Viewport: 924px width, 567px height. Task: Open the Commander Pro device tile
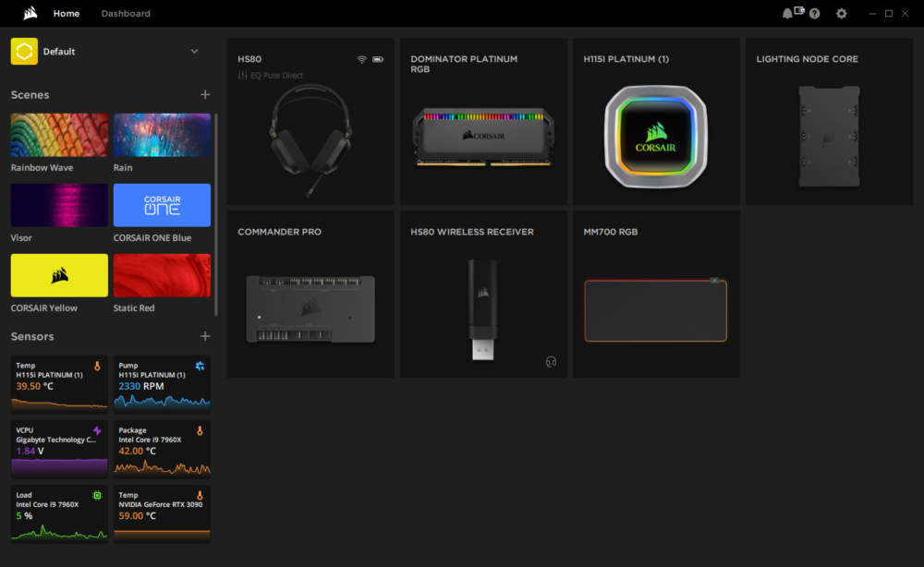tap(310, 295)
